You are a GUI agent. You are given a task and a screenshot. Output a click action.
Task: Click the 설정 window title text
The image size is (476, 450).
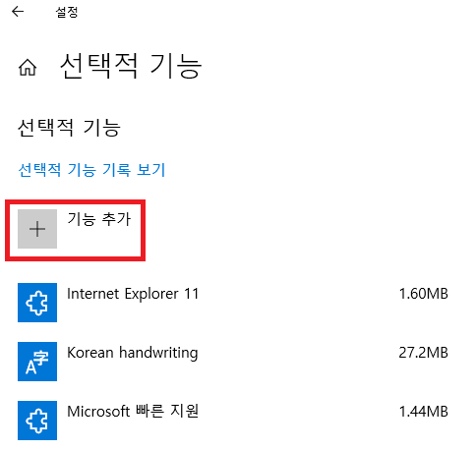tap(67, 12)
